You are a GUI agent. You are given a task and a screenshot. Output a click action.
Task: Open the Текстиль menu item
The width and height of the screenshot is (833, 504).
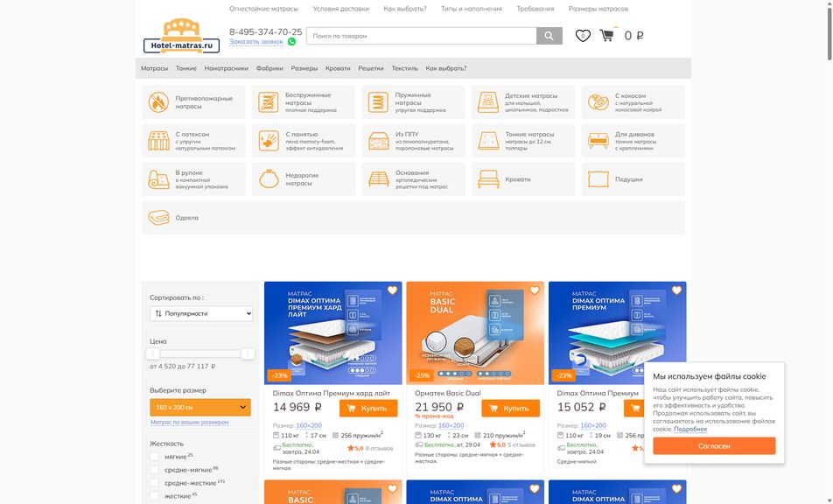click(x=405, y=68)
